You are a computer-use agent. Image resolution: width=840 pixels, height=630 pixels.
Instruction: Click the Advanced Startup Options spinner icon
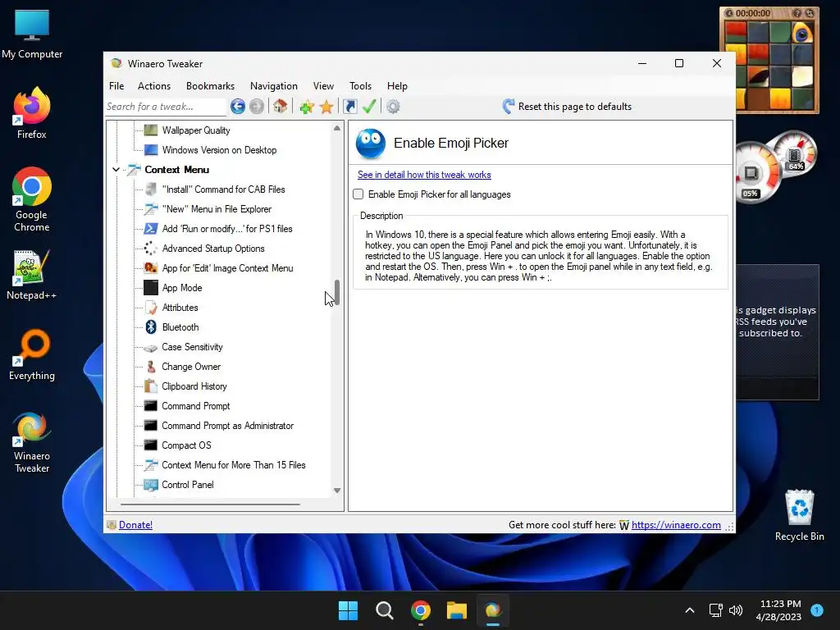tap(151, 249)
